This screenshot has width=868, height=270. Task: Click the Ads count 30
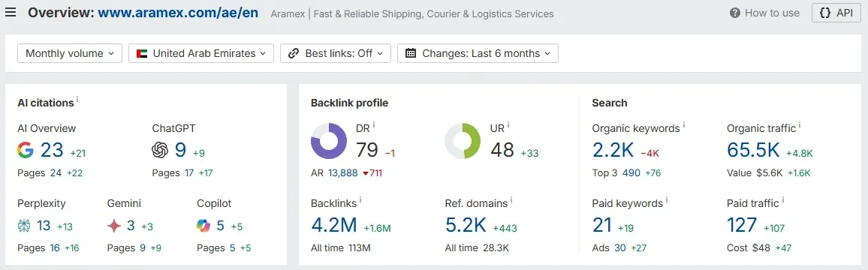620,247
